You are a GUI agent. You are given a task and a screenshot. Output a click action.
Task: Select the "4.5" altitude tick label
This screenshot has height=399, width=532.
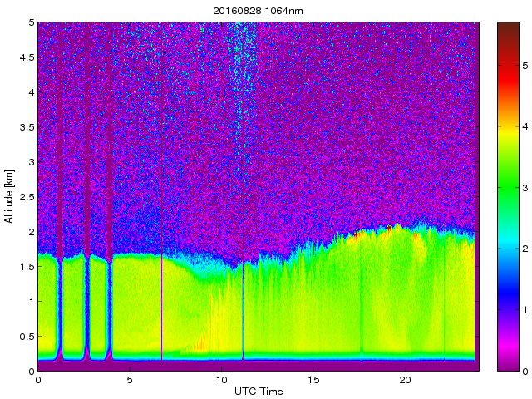[27, 58]
